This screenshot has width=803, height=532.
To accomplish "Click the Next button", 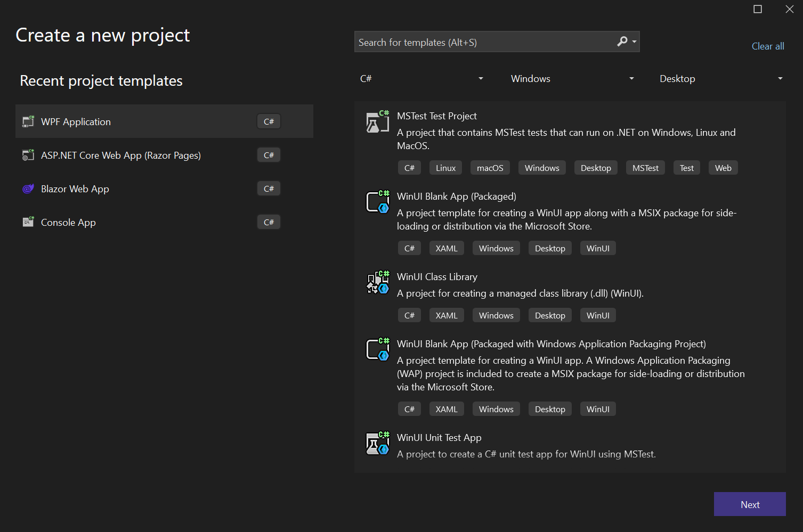I will tap(749, 504).
